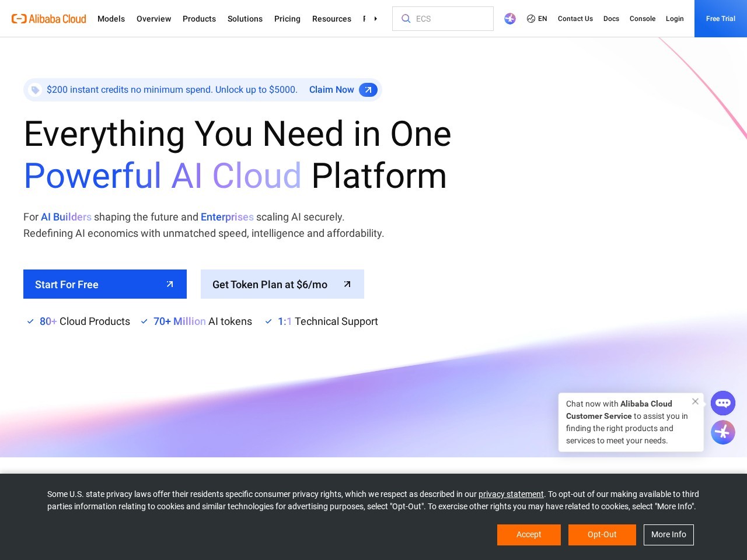747x560 pixels.
Task: Select Opt-Out in the privacy banner
Action: (602, 535)
